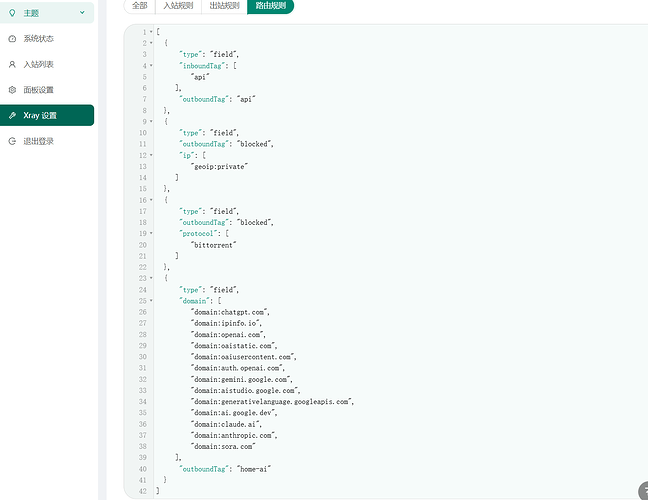
Task: Switch to the 全部 tab
Action: coord(140,6)
